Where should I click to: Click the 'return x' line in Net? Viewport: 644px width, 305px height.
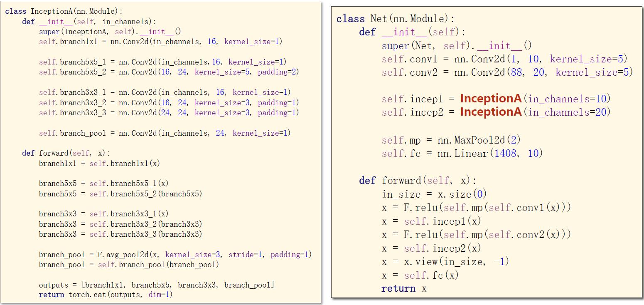tap(404, 288)
